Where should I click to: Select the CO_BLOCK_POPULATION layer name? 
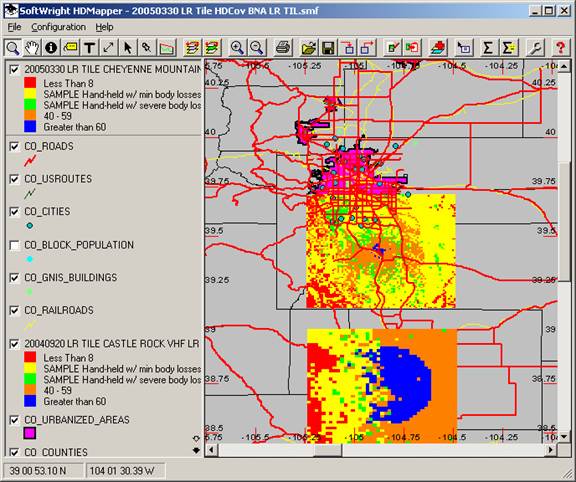click(x=79, y=245)
